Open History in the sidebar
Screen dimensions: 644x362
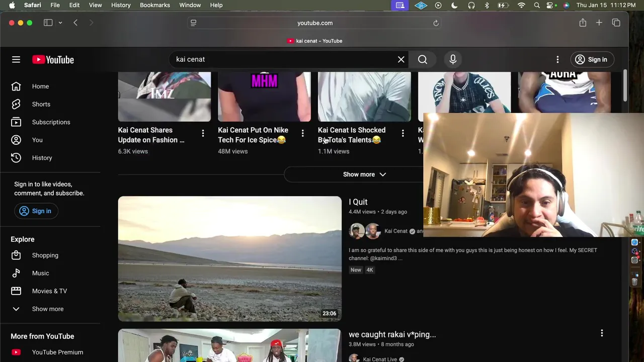pyautogui.click(x=42, y=158)
